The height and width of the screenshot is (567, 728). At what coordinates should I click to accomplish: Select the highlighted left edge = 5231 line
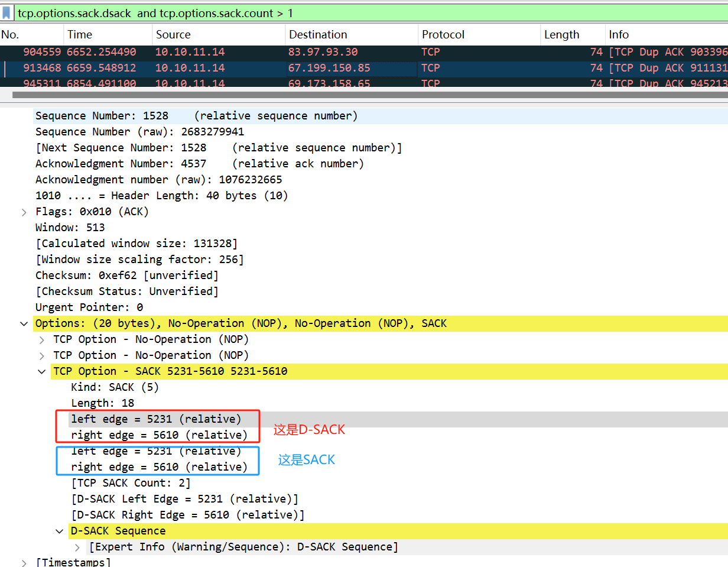point(156,419)
